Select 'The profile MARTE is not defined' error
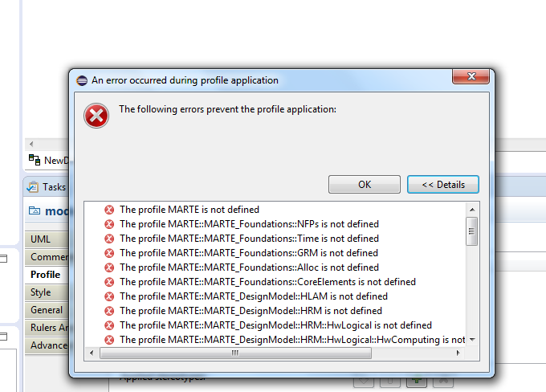Viewport: 546px width, 392px height. (189, 210)
